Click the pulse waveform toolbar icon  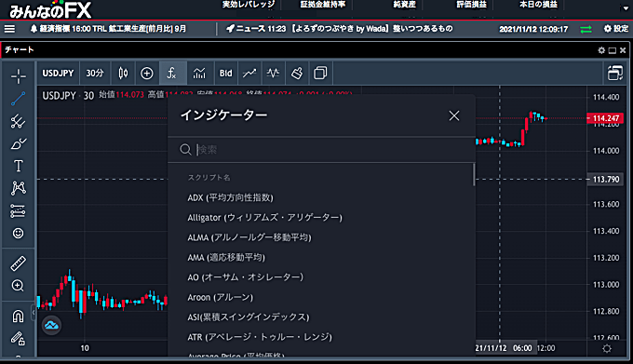tap(274, 73)
